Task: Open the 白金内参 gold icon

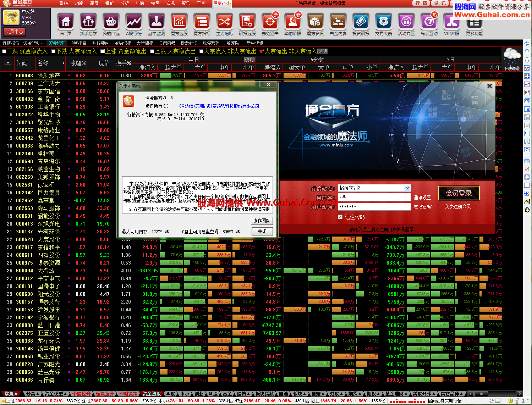Action: coord(338,22)
